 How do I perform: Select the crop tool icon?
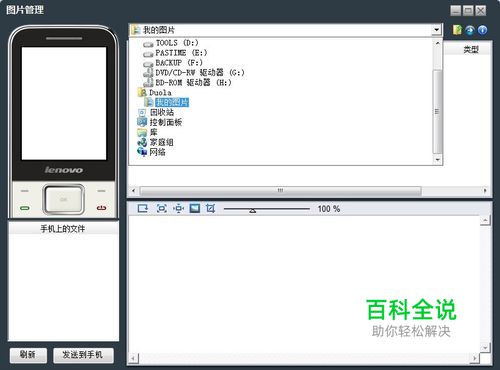tap(211, 208)
